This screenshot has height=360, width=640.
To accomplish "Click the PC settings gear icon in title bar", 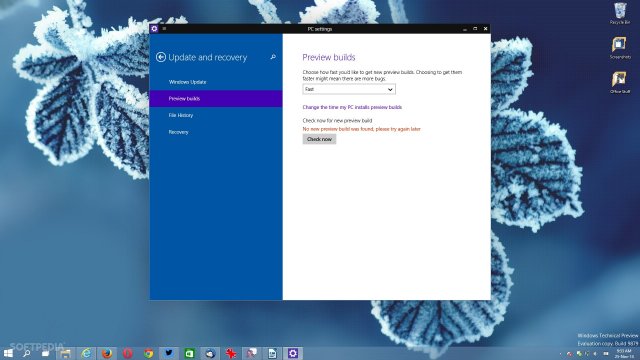I will tap(154, 29).
